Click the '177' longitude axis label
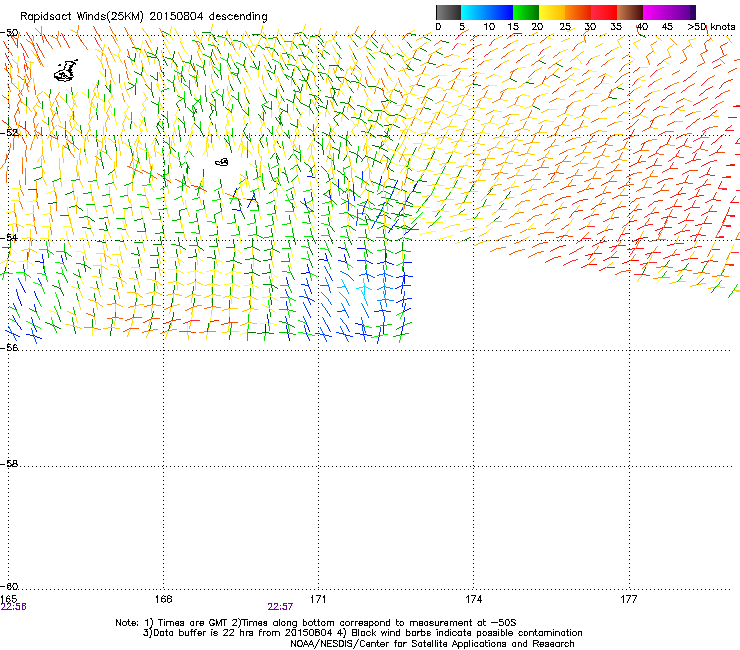This screenshot has height=650, width=740. click(629, 599)
